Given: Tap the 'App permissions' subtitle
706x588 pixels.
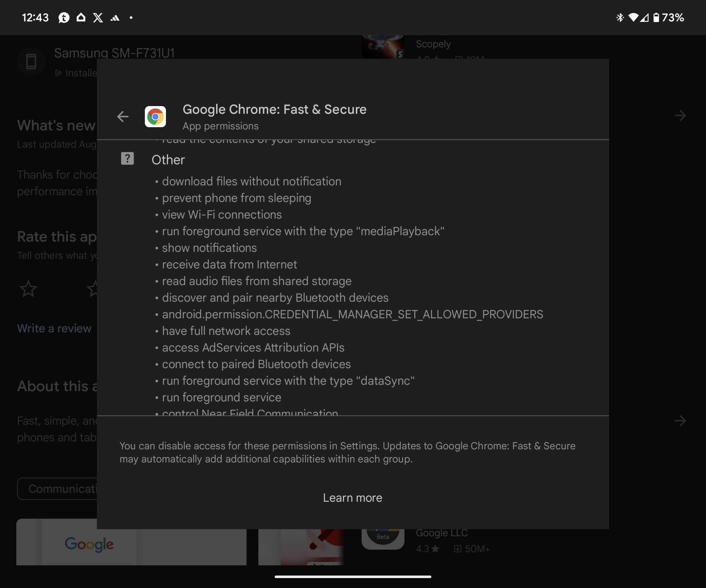Looking at the screenshot, I should coord(221,126).
